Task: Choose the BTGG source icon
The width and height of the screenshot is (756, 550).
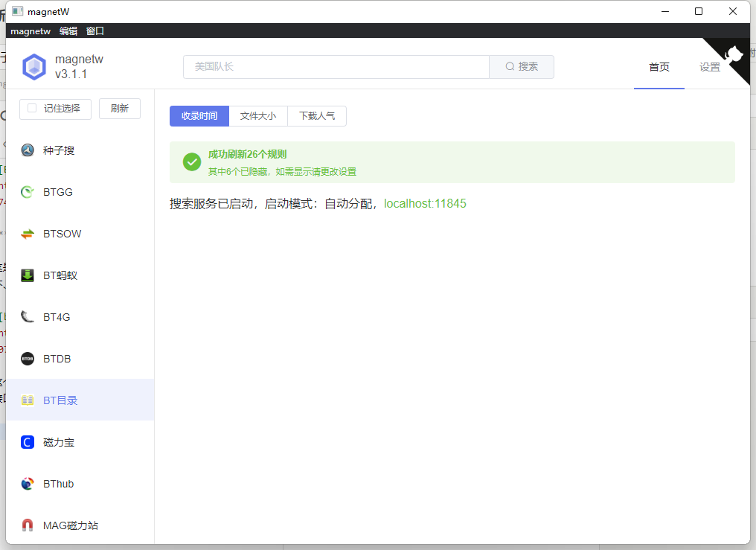Action: [28, 192]
